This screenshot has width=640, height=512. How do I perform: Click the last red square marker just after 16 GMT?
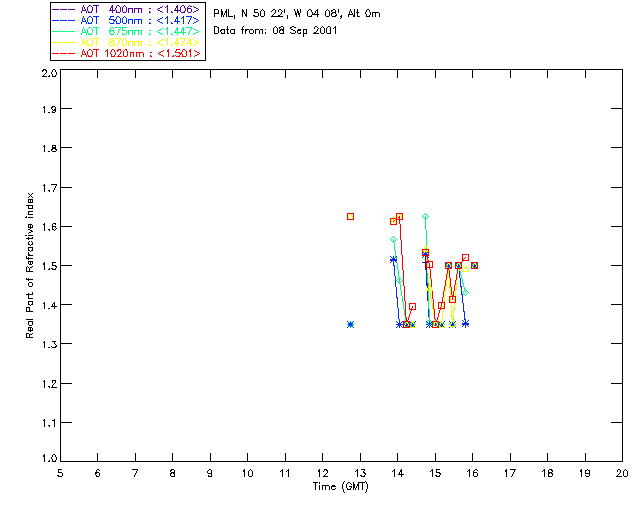click(x=474, y=265)
